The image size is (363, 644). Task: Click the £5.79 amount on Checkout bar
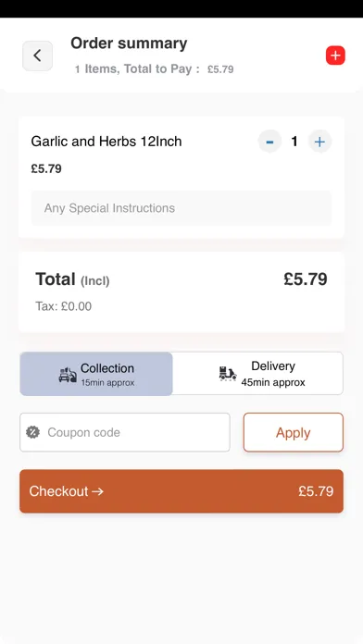click(316, 491)
